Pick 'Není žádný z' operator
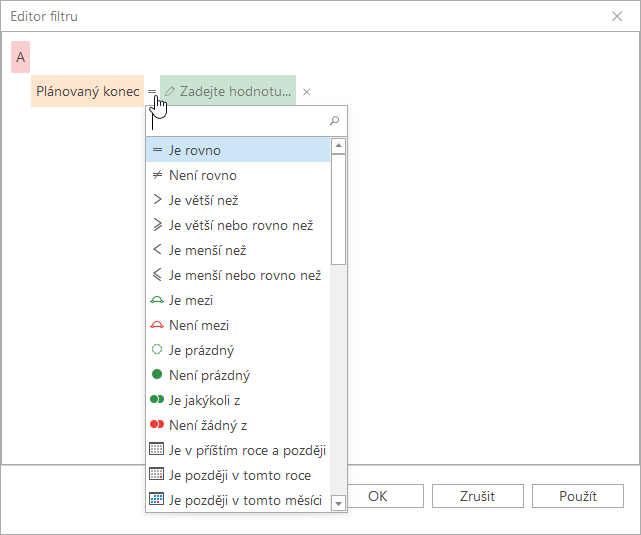Viewport: 641px width, 535px height. coord(238,425)
